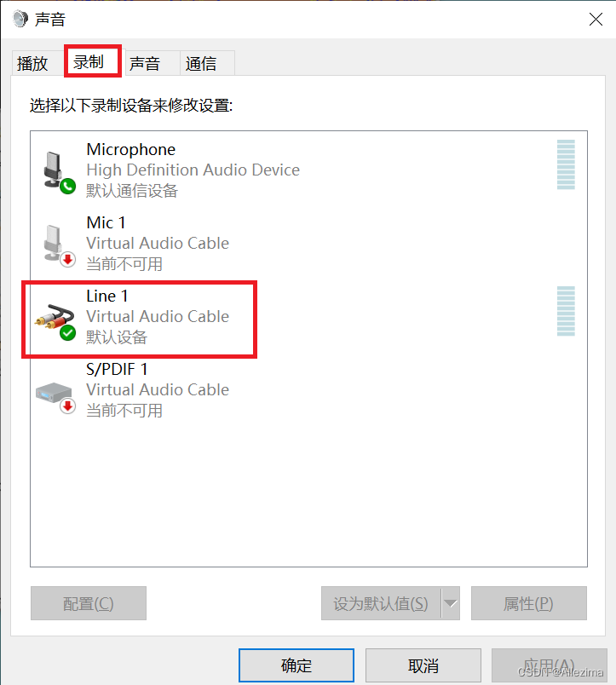Open the 设为默认值 dropdown arrow

451,603
